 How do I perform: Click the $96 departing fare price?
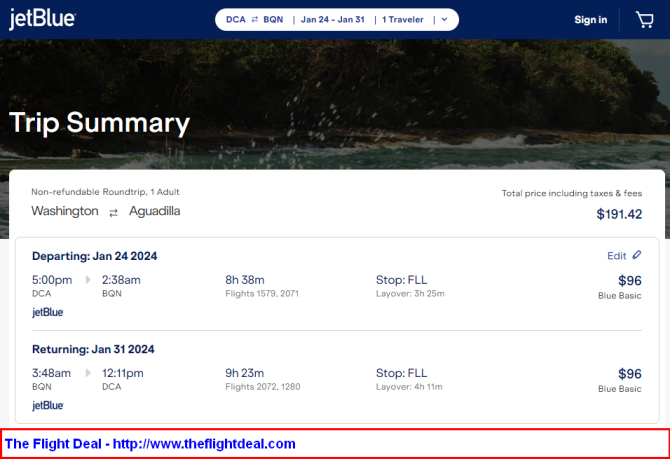click(630, 281)
